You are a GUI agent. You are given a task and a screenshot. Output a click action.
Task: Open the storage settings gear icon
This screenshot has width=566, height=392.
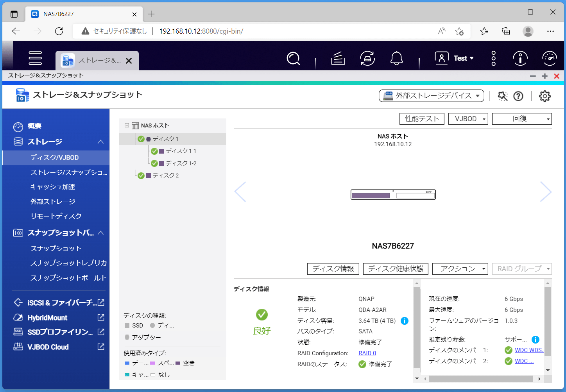click(x=545, y=96)
